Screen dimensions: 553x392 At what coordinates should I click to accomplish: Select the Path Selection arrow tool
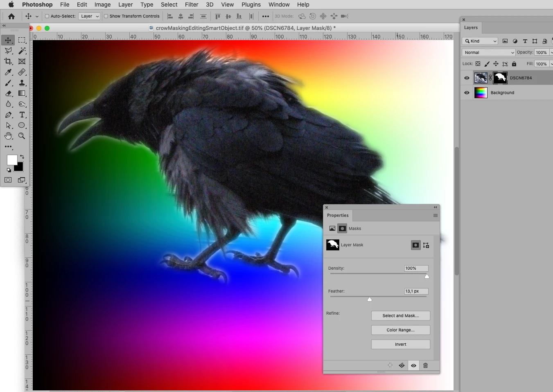tap(8, 126)
